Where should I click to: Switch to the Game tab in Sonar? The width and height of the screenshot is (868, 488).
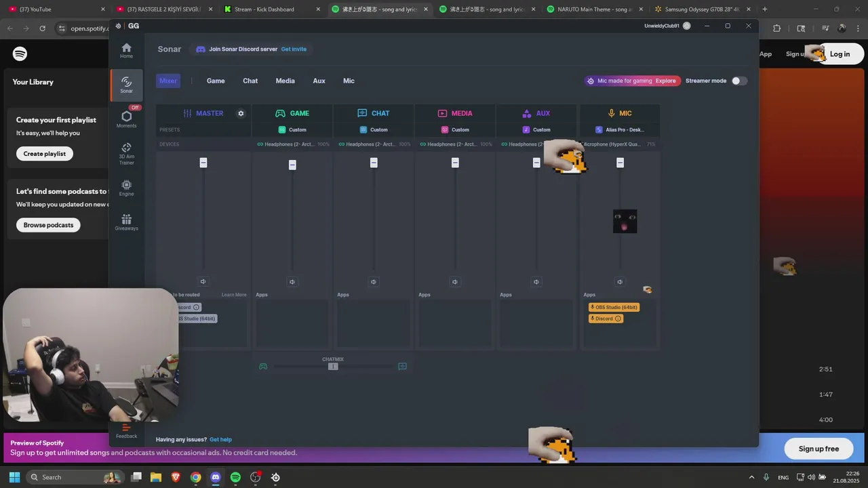click(x=216, y=81)
